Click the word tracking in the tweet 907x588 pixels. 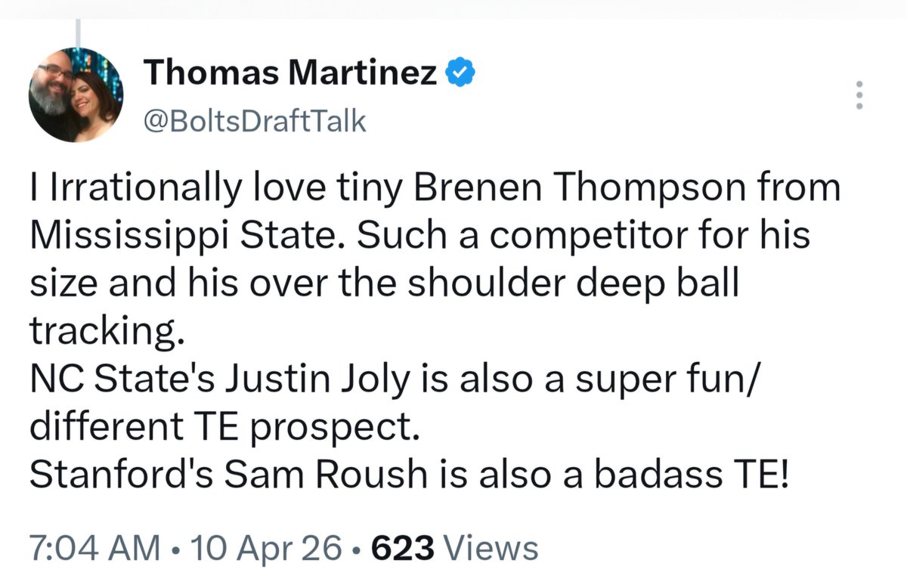[x=106, y=332]
